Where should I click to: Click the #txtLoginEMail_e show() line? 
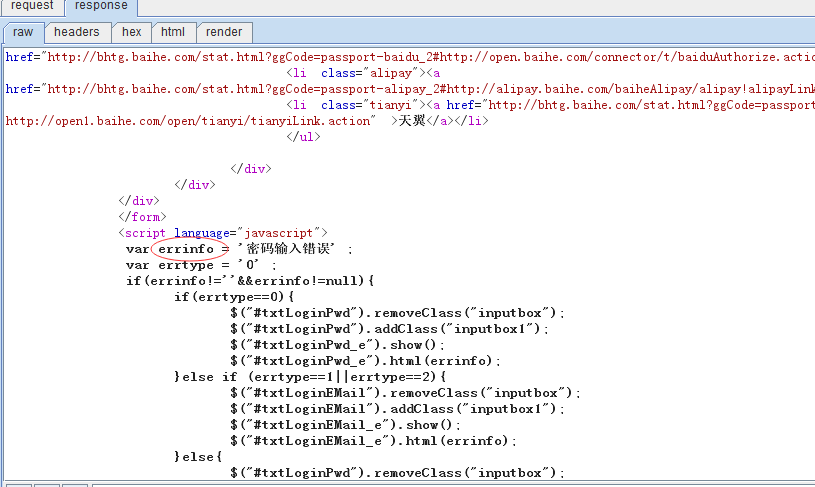click(346, 425)
